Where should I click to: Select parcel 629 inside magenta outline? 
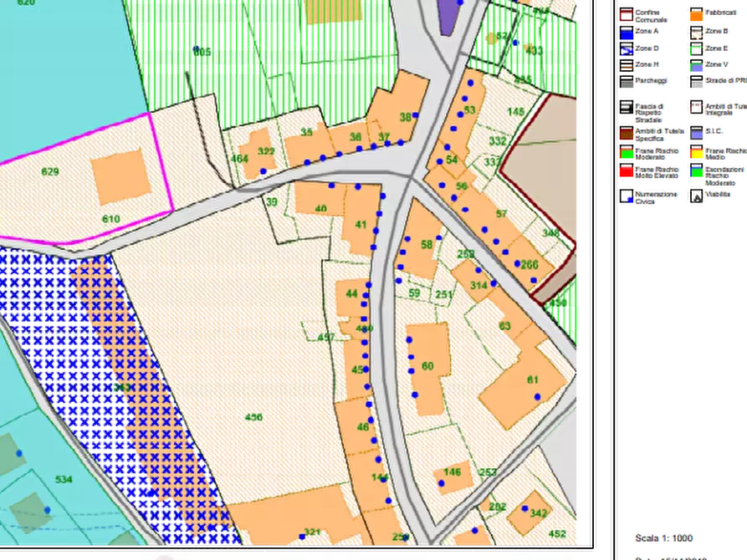pos(50,171)
